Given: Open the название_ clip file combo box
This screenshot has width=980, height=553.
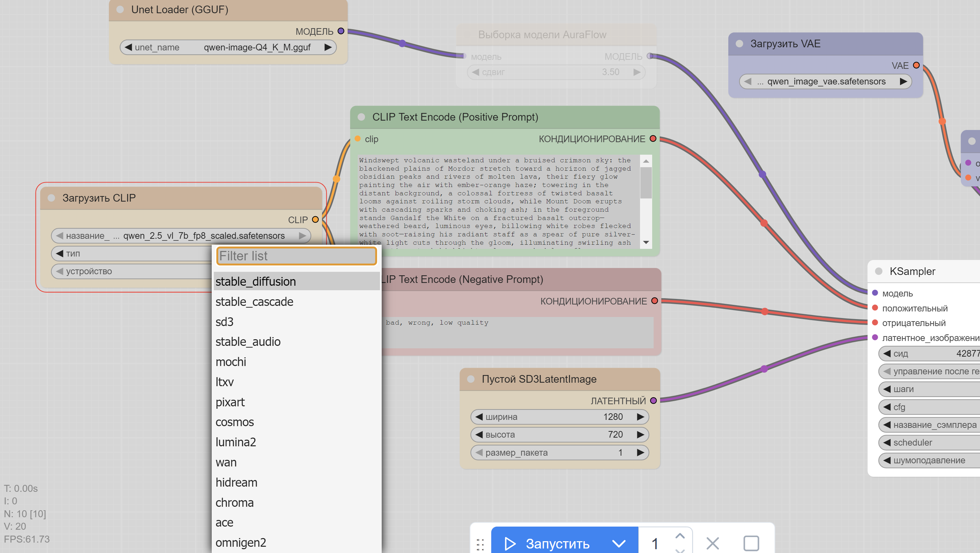Looking at the screenshot, I should point(181,236).
